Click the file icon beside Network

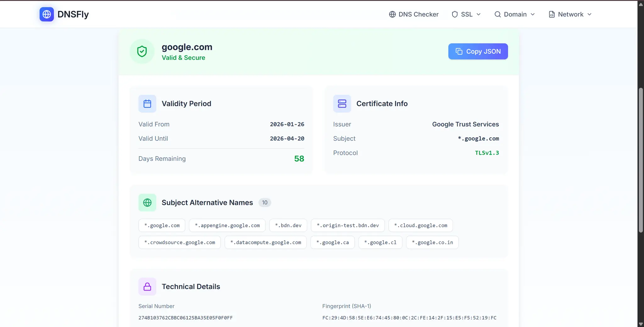click(x=552, y=14)
